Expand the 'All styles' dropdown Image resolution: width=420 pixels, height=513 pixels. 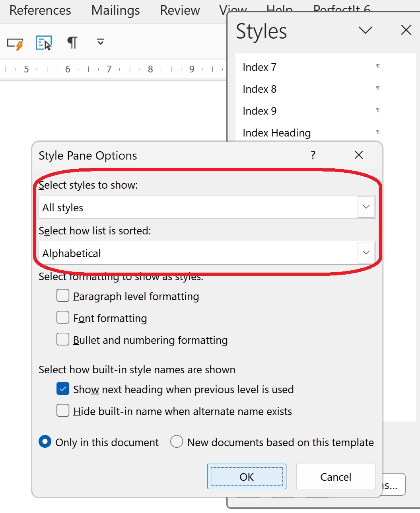click(366, 207)
